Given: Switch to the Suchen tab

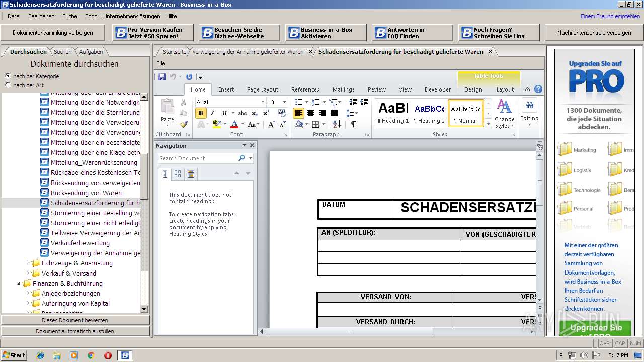Looking at the screenshot, I should [x=63, y=51].
